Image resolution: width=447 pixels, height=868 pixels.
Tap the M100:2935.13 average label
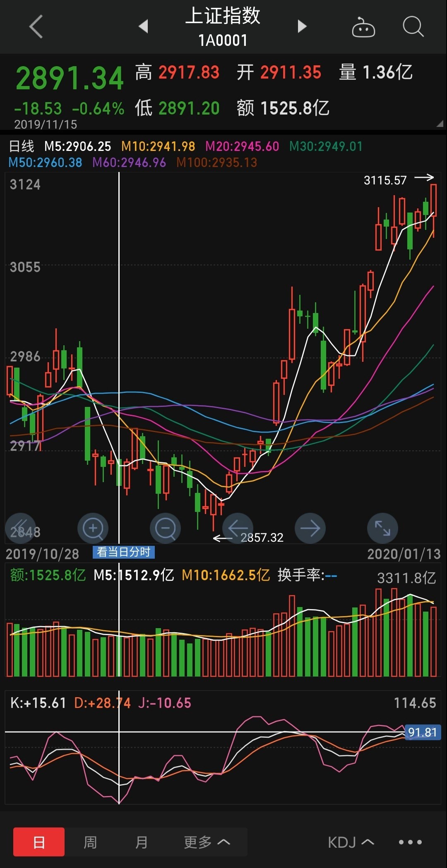tap(217, 162)
